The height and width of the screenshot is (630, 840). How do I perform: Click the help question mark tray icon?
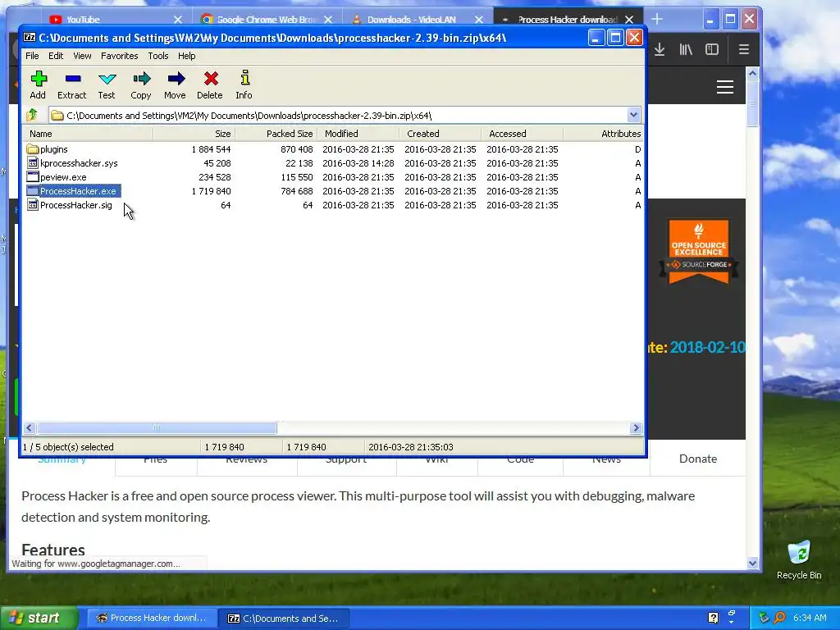(713, 618)
